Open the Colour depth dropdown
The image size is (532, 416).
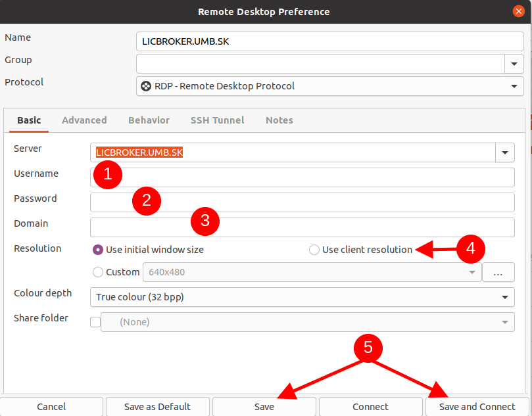point(302,297)
